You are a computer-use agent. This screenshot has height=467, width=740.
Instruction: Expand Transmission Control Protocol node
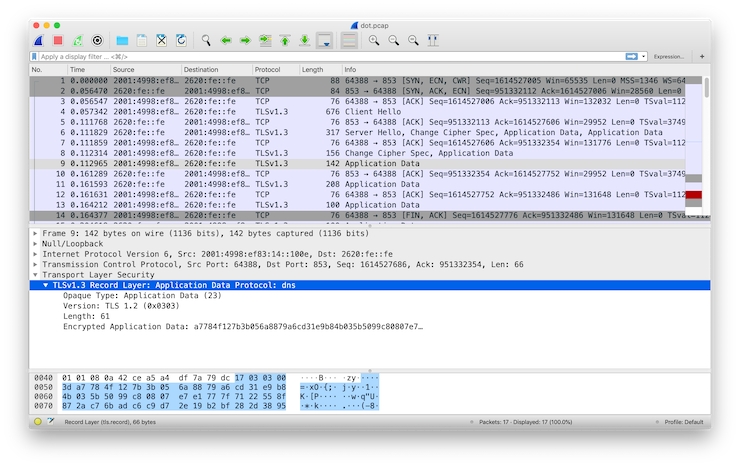point(35,265)
